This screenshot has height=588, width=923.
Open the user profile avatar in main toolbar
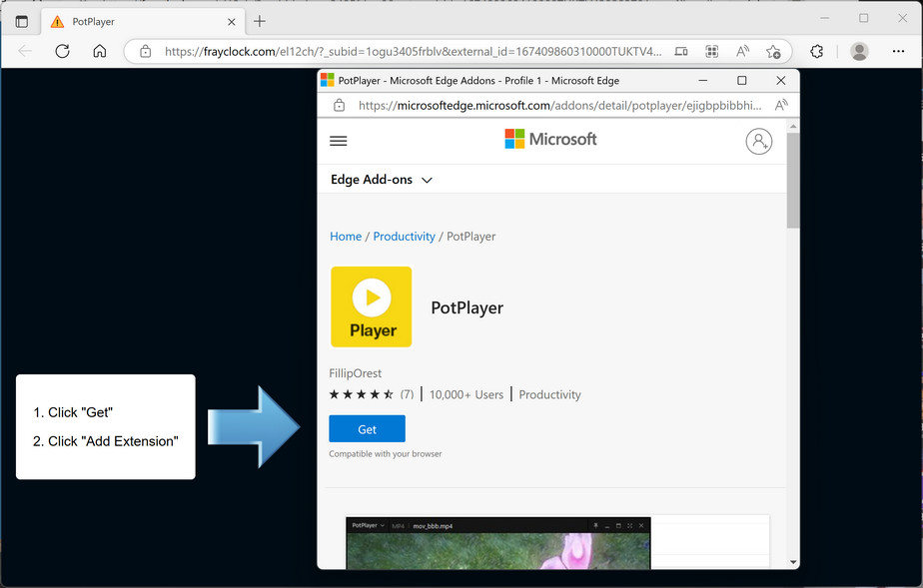tap(859, 51)
